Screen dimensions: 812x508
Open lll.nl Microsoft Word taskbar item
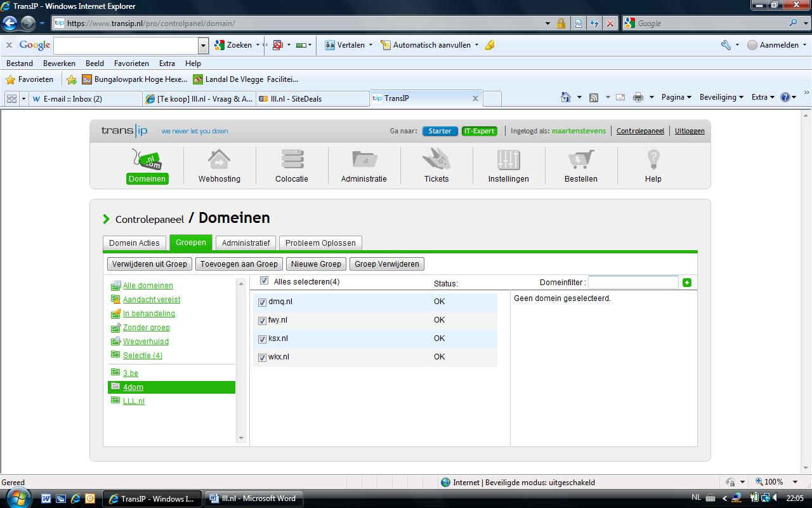pyautogui.click(x=252, y=498)
